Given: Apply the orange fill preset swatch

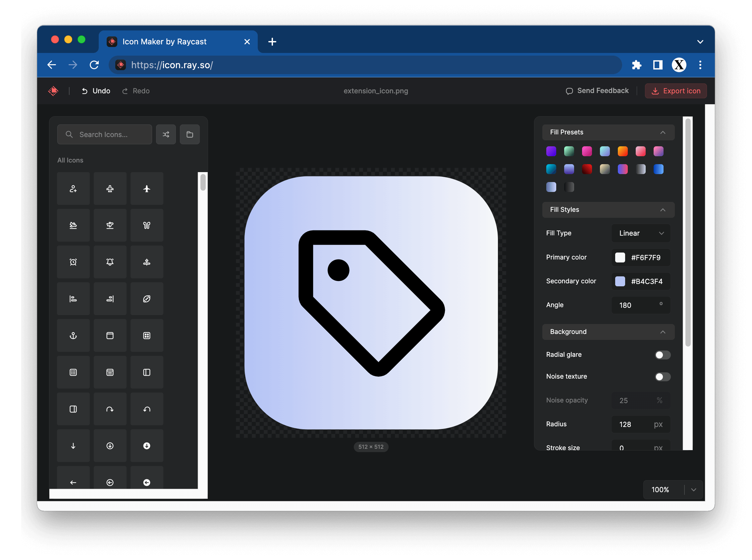Looking at the screenshot, I should (x=622, y=151).
